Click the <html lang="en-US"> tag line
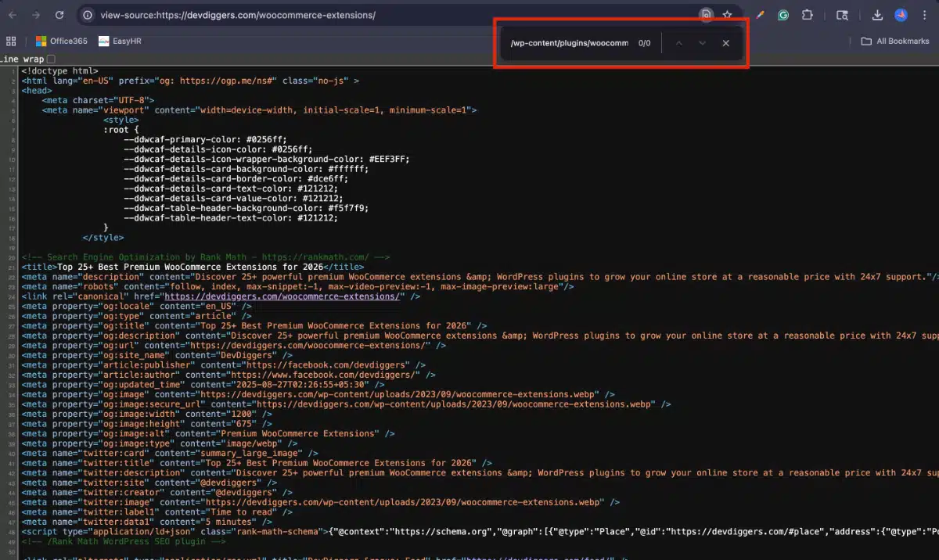 pos(190,81)
